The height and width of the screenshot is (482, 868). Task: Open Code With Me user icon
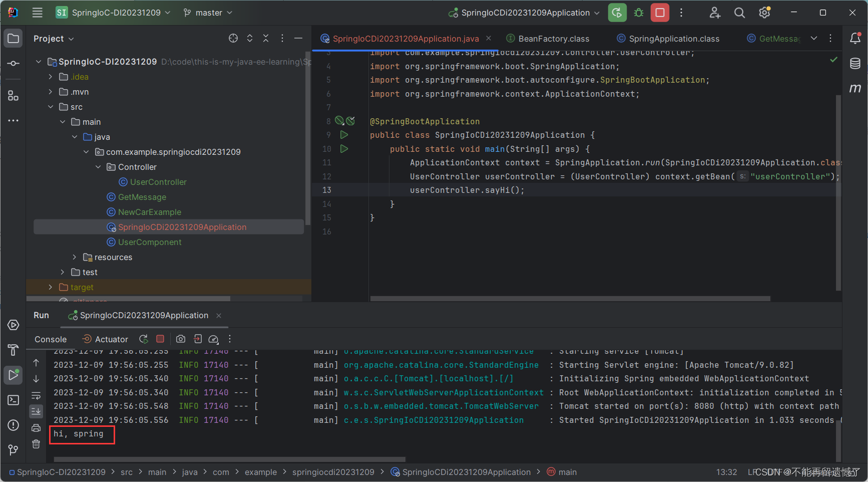pos(715,13)
